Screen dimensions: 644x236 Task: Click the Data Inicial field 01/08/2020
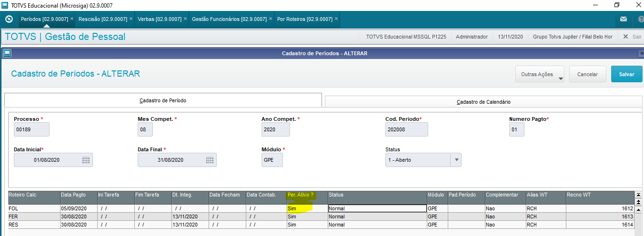(x=53, y=160)
